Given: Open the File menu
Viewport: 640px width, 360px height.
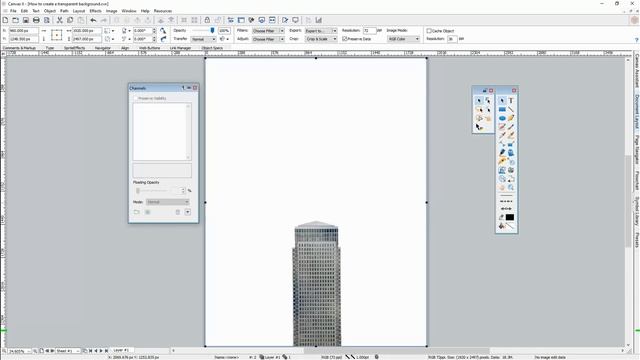Looking at the screenshot, I should 13,11.
